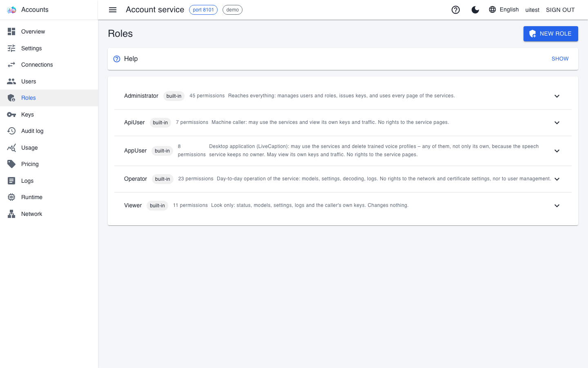The height and width of the screenshot is (368, 588).
Task: Switch to dark mode with moon icon
Action: [475, 10]
